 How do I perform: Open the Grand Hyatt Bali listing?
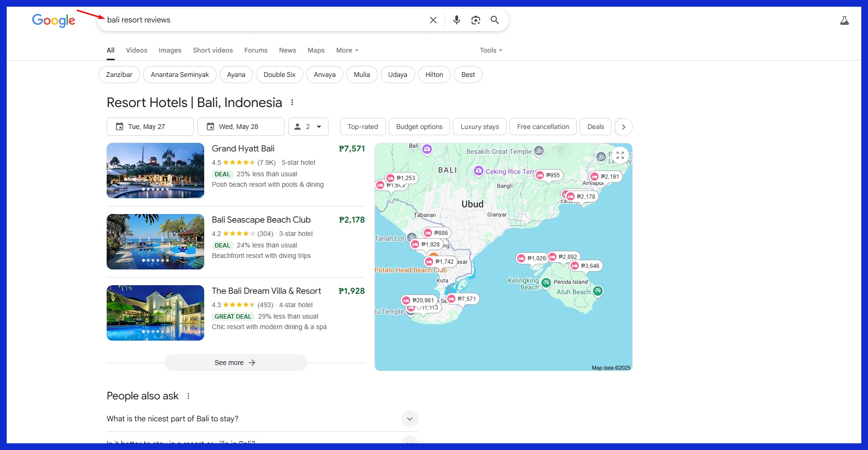[x=243, y=149]
